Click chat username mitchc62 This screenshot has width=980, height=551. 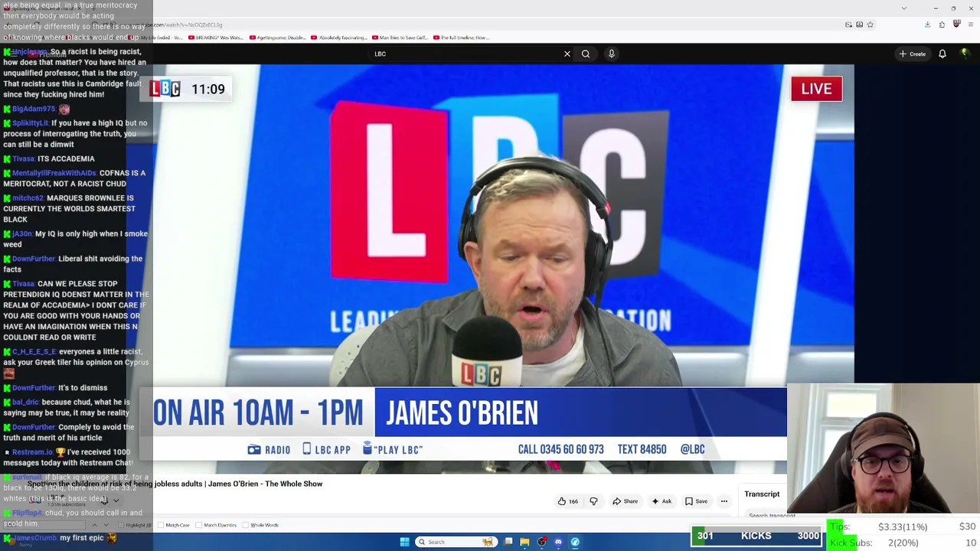point(28,198)
